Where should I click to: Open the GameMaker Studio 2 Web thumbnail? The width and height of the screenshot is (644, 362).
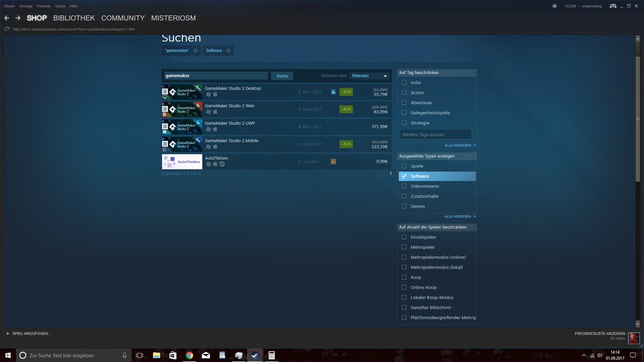coord(182,109)
